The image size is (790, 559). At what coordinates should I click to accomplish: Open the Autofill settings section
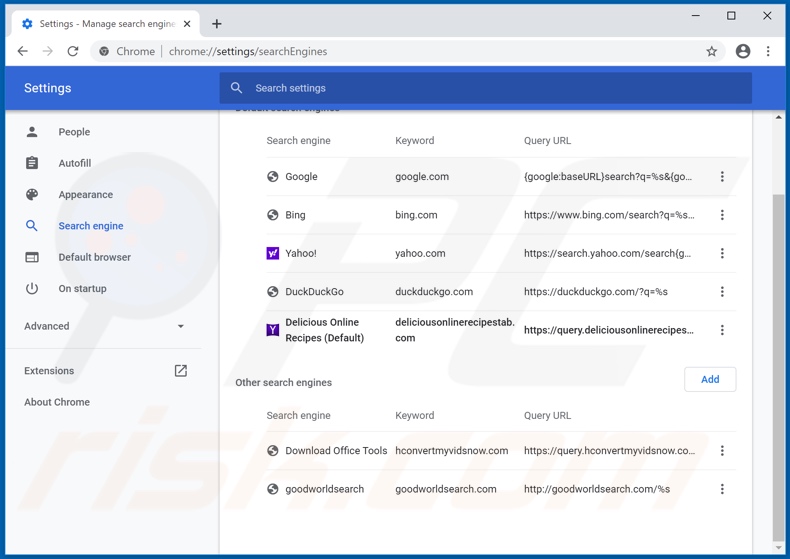(x=75, y=163)
